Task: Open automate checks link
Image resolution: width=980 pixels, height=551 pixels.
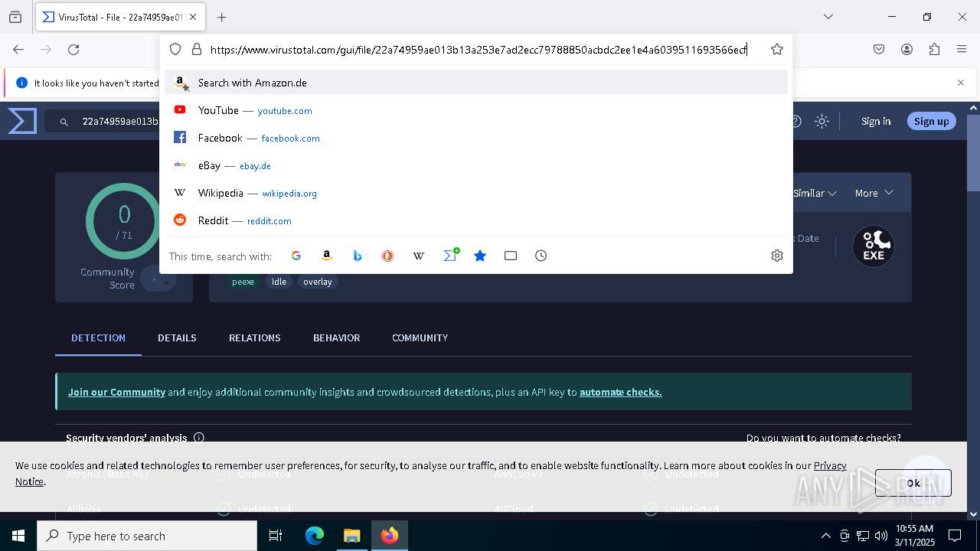Action: coord(620,392)
